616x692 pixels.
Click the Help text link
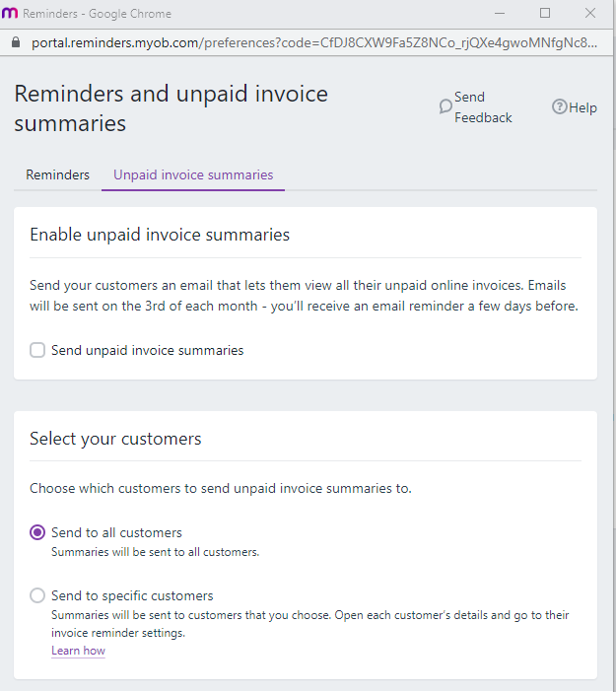[583, 107]
